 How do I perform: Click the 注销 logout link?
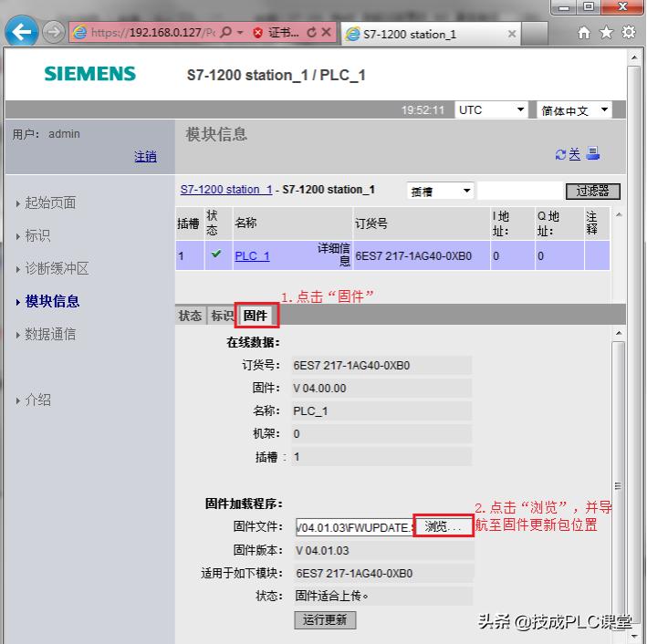click(145, 156)
